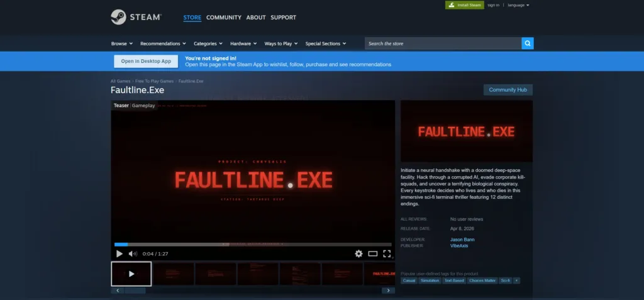
Task: Click the Choices Matter tag
Action: 482,281
